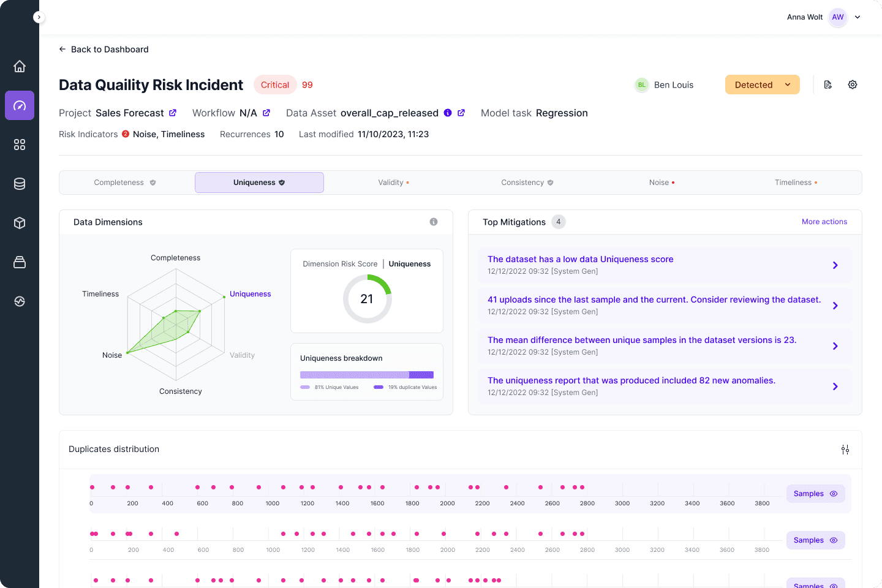
Task: Click the Consistency tab shield icon
Action: click(550, 183)
